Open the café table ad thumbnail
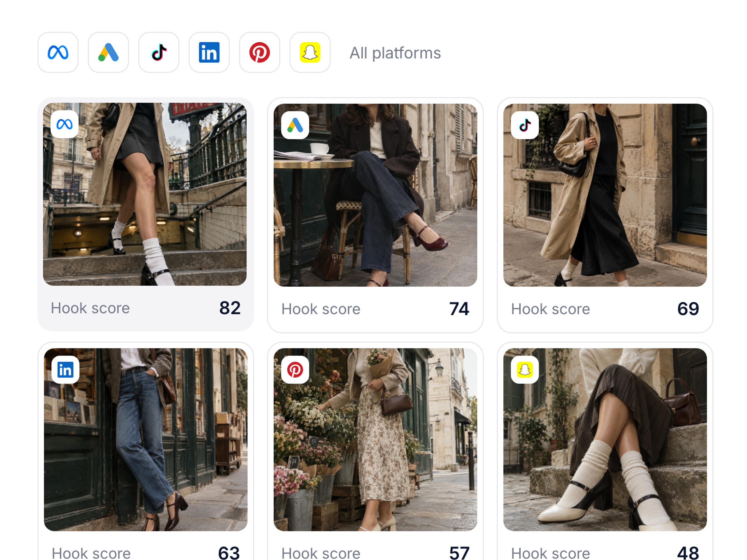This screenshot has width=747, height=560. click(x=375, y=195)
